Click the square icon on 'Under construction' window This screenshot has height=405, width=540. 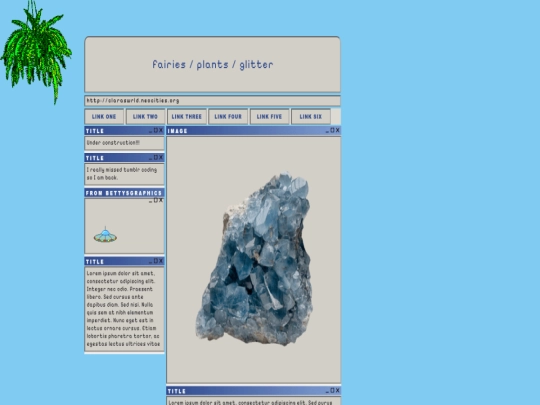(156, 130)
